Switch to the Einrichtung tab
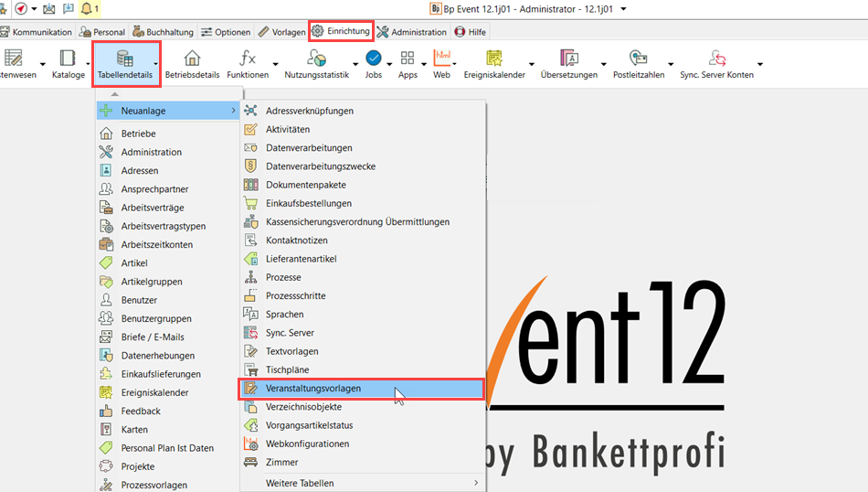 [341, 31]
